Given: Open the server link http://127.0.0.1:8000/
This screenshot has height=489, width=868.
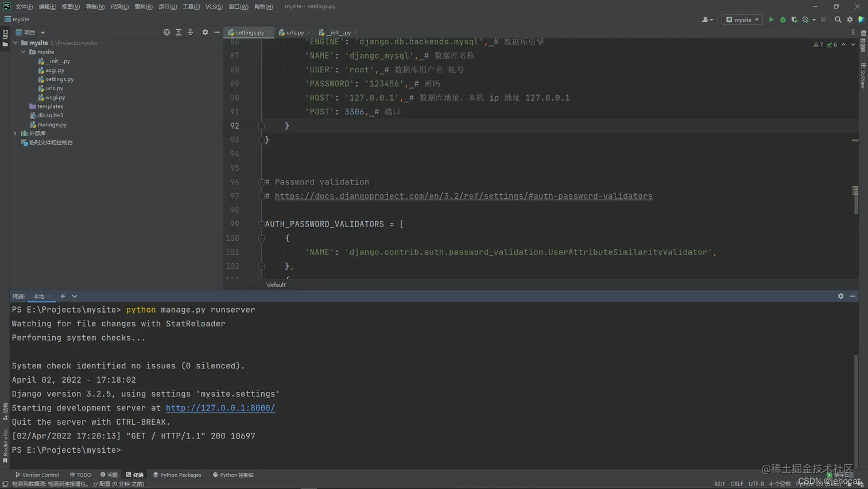Looking at the screenshot, I should 220,408.
